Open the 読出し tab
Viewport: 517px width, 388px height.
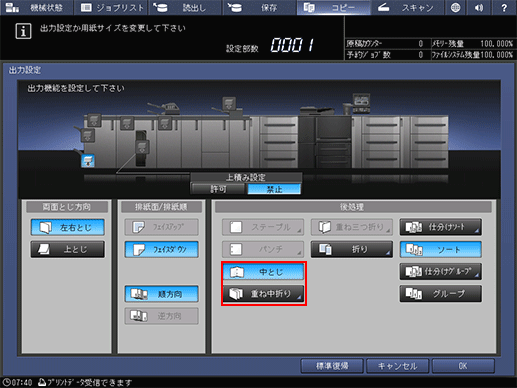[x=185, y=7]
